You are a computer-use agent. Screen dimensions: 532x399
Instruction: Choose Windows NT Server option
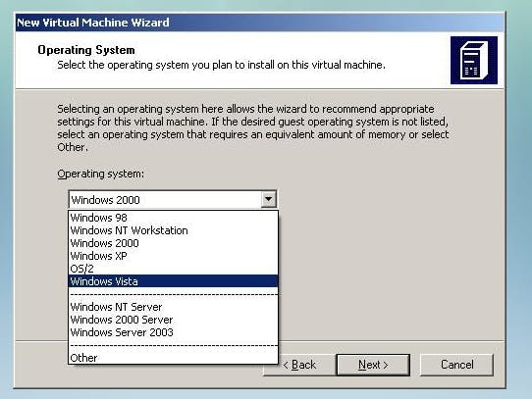(173, 307)
